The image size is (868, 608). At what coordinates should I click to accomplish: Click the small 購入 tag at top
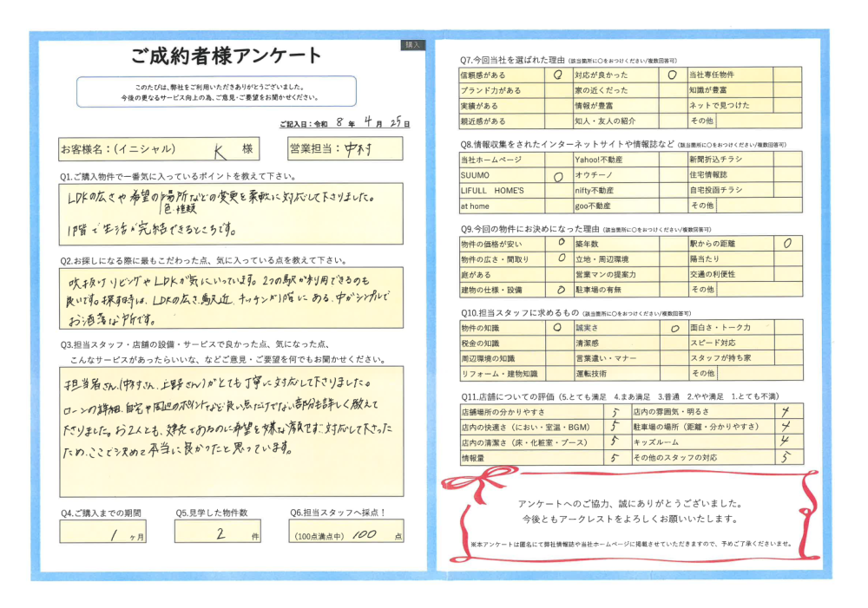pos(412,44)
